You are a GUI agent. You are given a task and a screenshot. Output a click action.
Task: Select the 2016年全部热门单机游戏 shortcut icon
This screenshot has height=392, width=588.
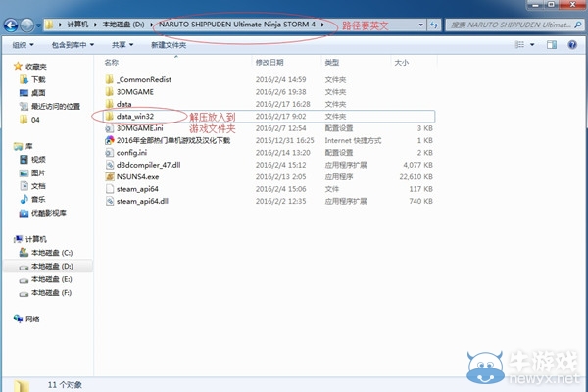109,140
